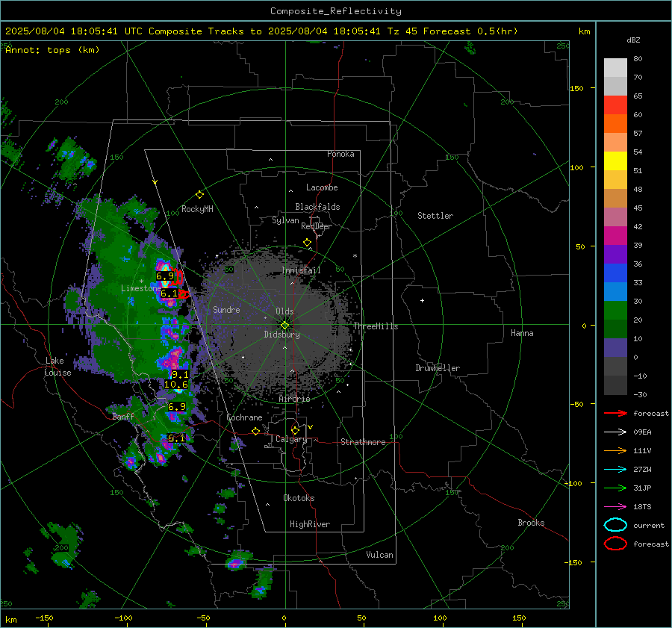Select the bright green 30 dBZ color swatch

click(615, 310)
